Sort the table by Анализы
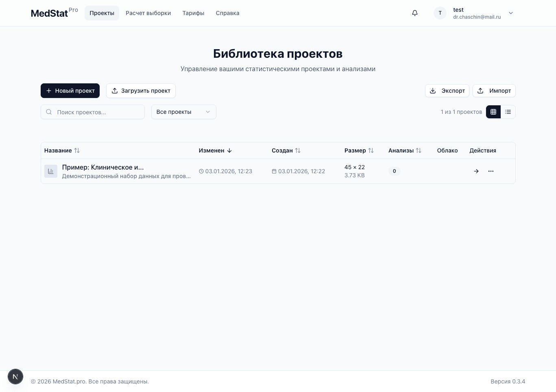 (405, 150)
